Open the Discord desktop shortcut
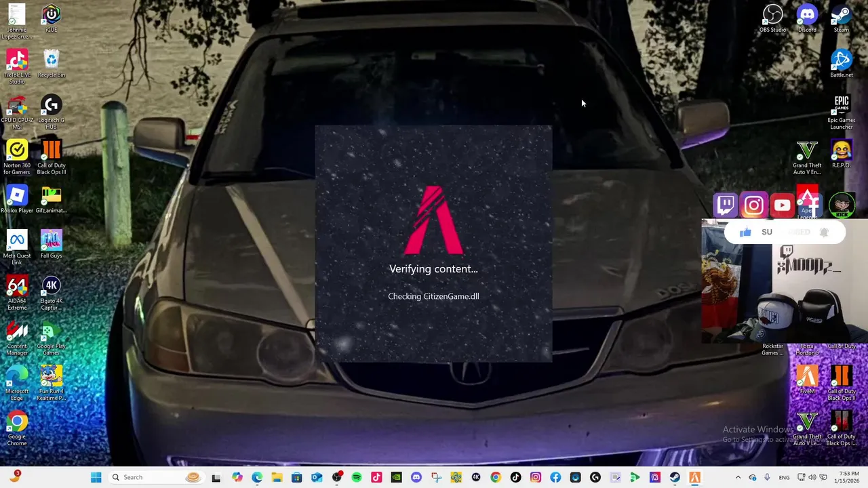This screenshot has width=868, height=488. pyautogui.click(x=807, y=18)
